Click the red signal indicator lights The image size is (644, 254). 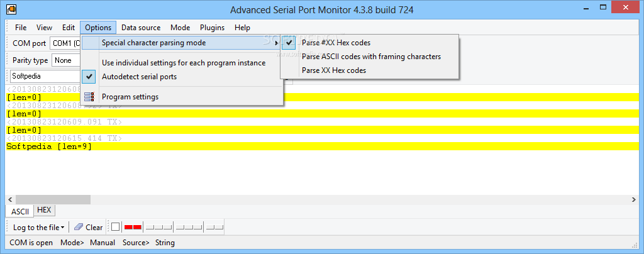pos(133,227)
